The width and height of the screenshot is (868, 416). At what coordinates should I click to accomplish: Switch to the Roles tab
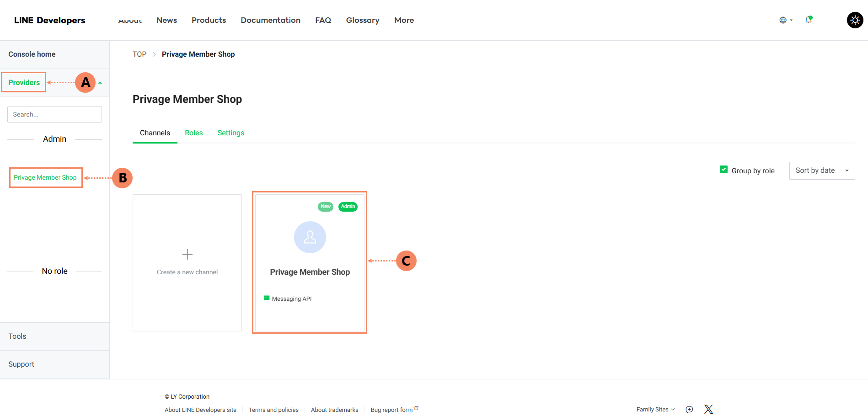click(193, 133)
